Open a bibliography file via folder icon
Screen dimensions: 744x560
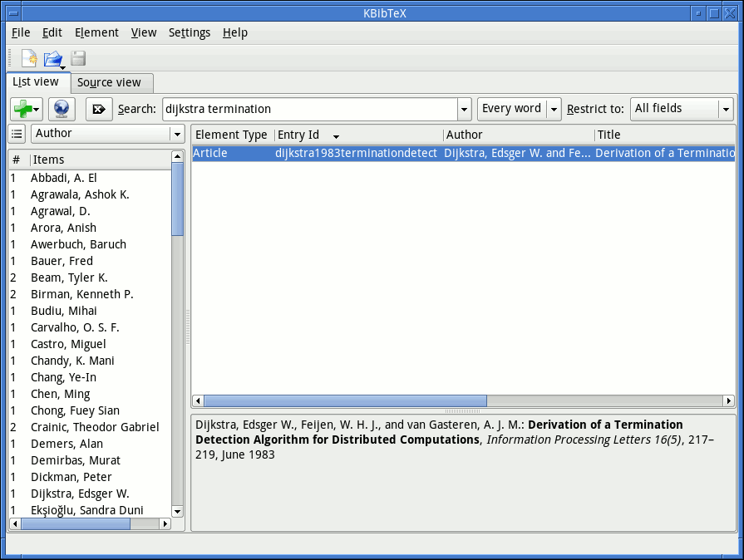[x=53, y=59]
